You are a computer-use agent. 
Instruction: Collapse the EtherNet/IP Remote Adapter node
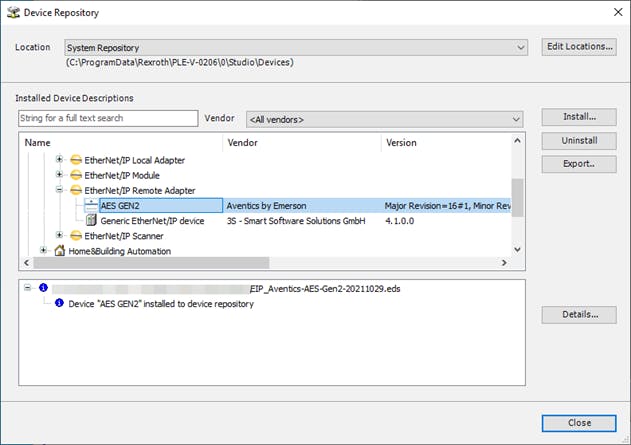click(x=59, y=190)
